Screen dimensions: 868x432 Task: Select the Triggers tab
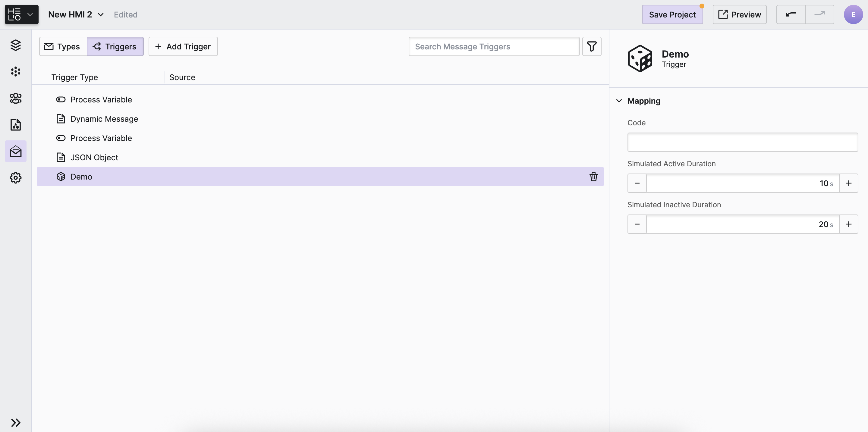tap(115, 46)
